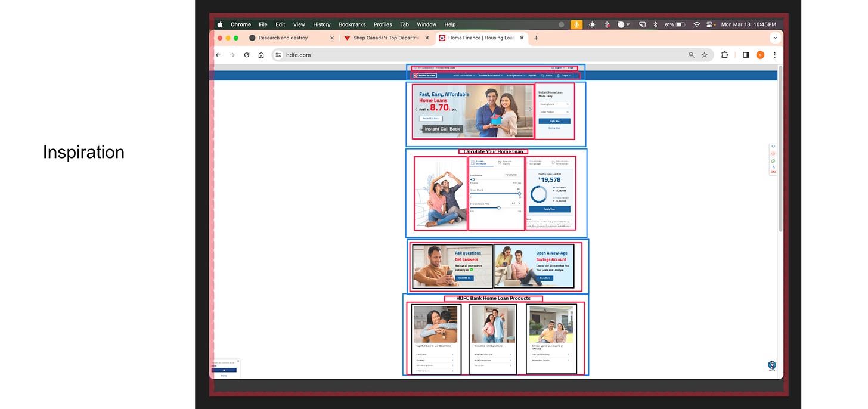Open the Profiles menu
This screenshot has width=868, height=409.
(x=383, y=24)
